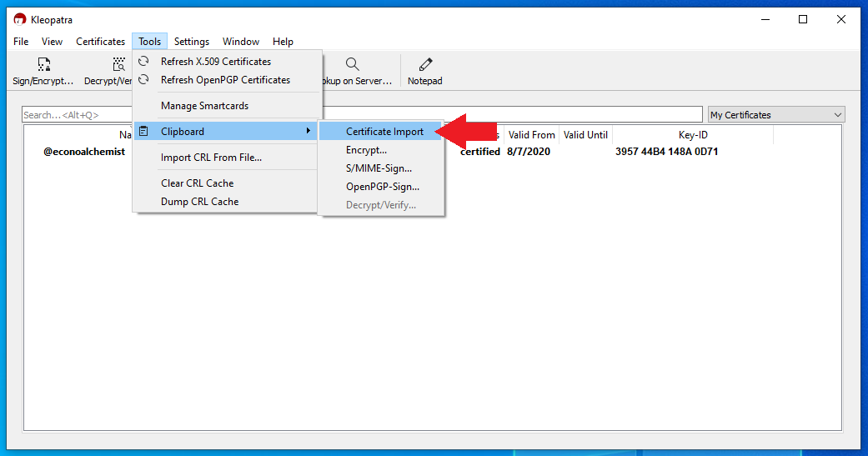Open the Certificates menu
The image size is (868, 456).
click(x=101, y=42)
